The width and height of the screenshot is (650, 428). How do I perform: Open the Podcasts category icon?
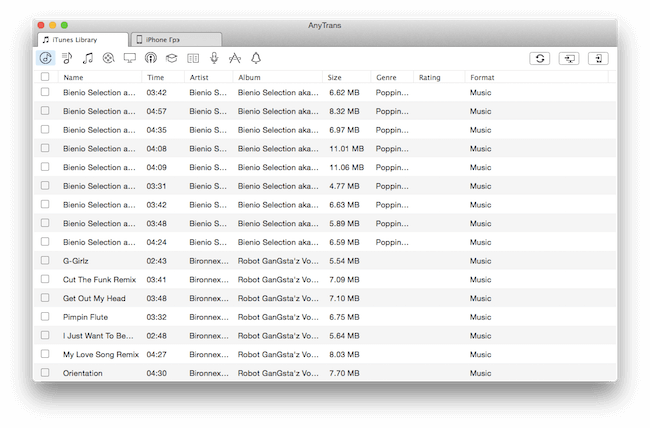[x=150, y=58]
